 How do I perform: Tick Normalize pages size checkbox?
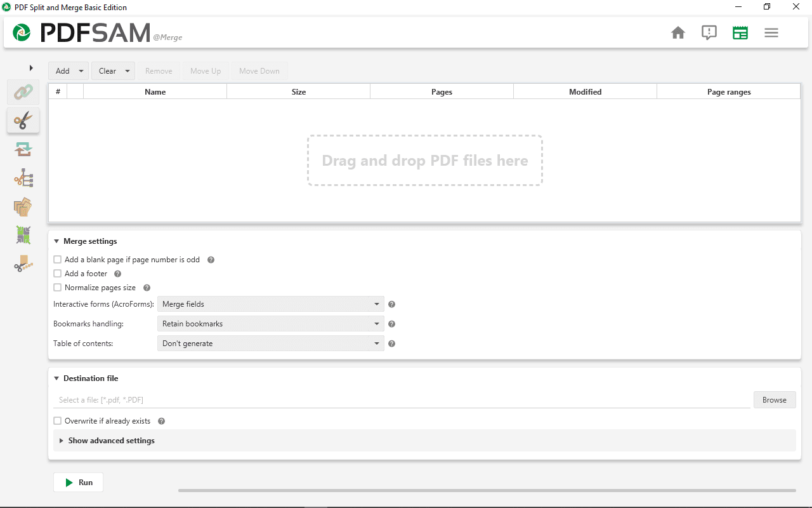pos(58,288)
